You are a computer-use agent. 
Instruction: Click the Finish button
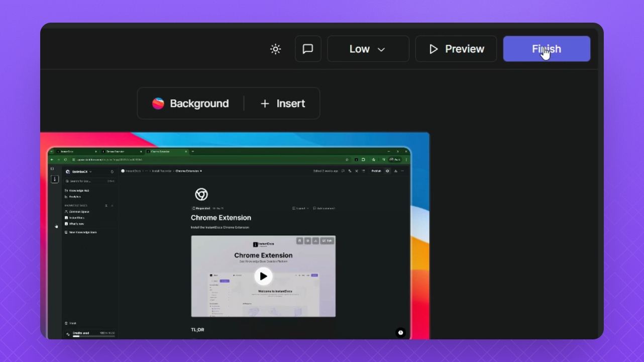tap(547, 49)
